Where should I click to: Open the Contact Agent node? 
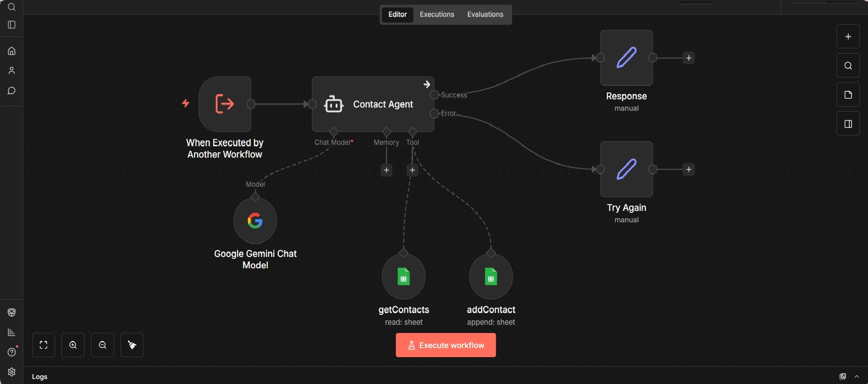(373, 104)
